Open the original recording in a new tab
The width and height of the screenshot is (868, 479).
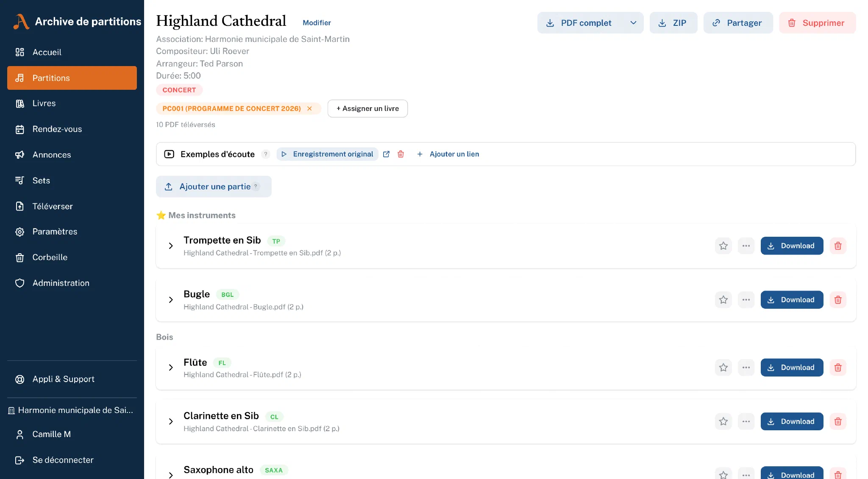[x=386, y=154]
